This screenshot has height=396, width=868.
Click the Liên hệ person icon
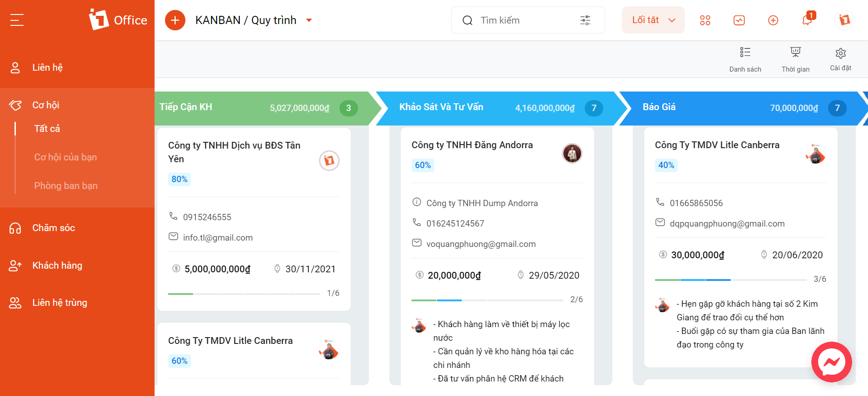15,68
